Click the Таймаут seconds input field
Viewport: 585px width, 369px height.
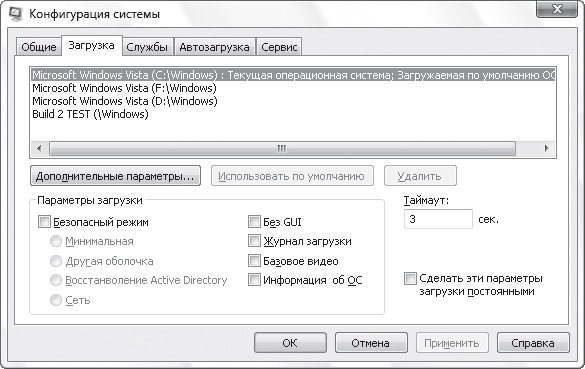tap(438, 219)
